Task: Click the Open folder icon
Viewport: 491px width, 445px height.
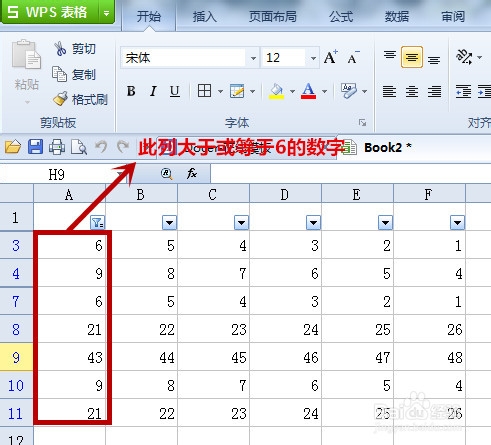Action: pos(13,147)
